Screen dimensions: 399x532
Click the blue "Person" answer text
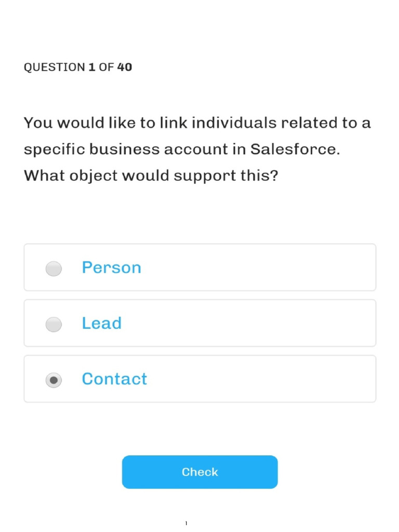[111, 268]
